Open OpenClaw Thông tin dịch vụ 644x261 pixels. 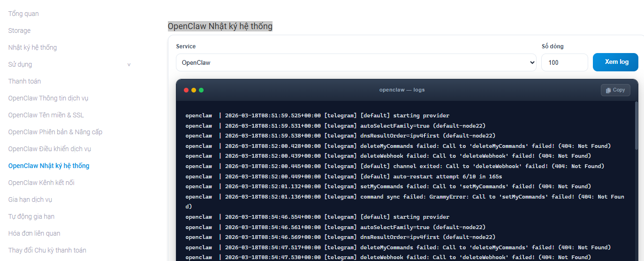[x=48, y=98]
